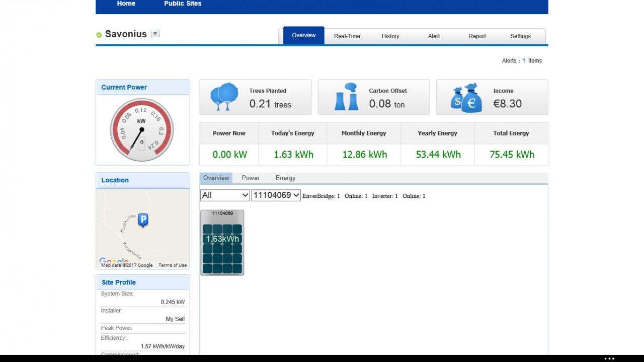Select the Power sub-tab
The height and width of the screenshot is (362, 644).
pos(251,178)
